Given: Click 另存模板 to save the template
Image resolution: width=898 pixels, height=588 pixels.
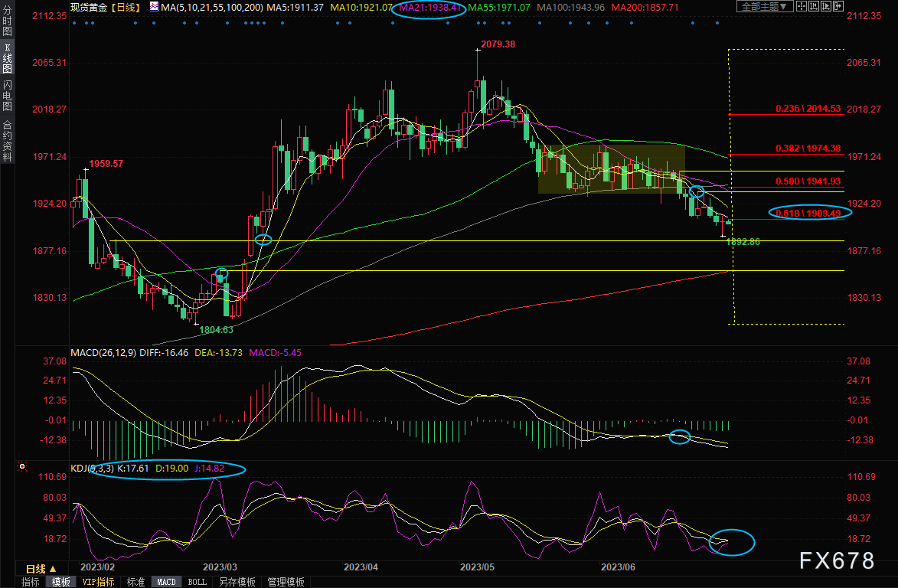Looking at the screenshot, I should (237, 582).
